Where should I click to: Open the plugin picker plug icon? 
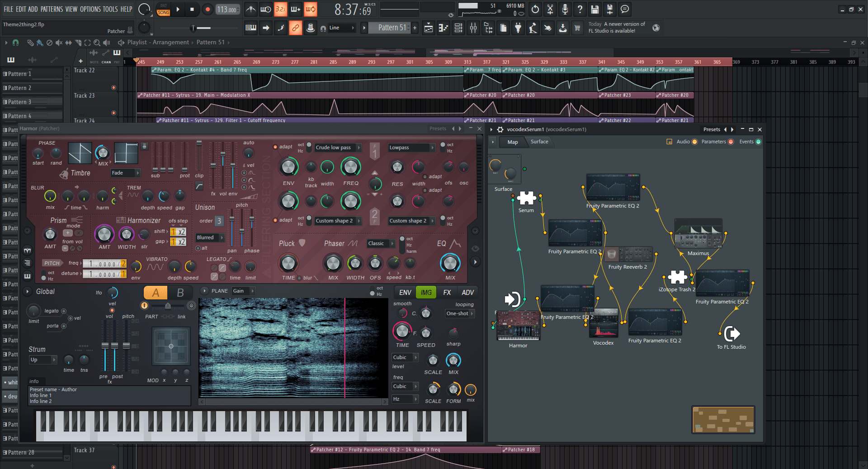tap(518, 28)
